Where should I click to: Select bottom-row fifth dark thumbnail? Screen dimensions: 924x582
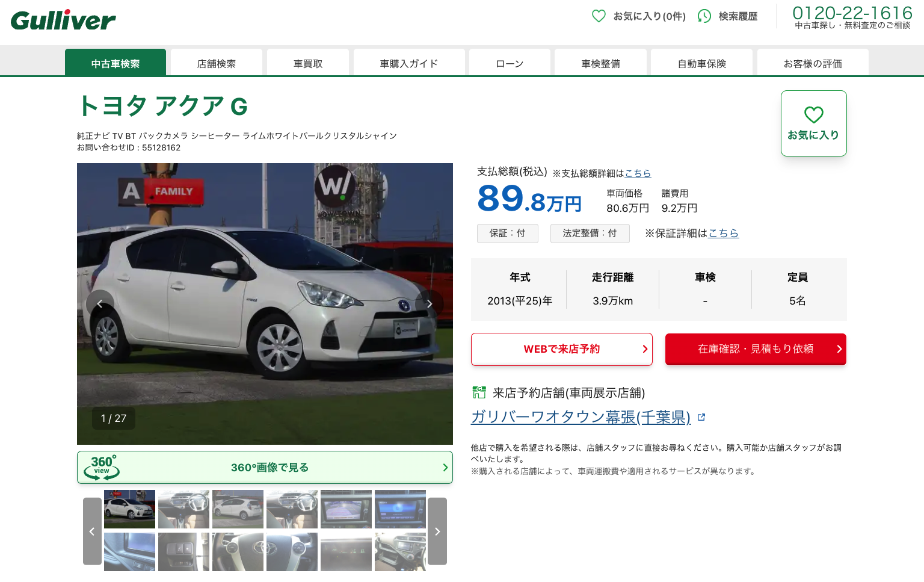(x=346, y=552)
